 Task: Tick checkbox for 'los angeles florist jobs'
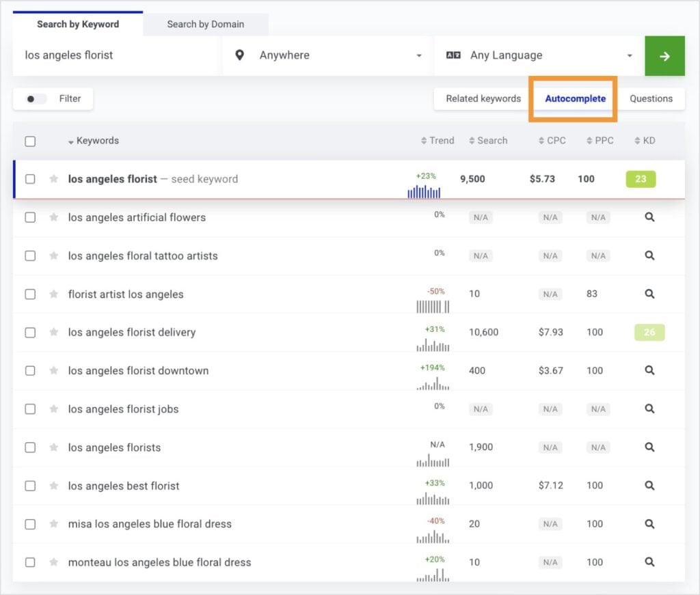pos(30,409)
